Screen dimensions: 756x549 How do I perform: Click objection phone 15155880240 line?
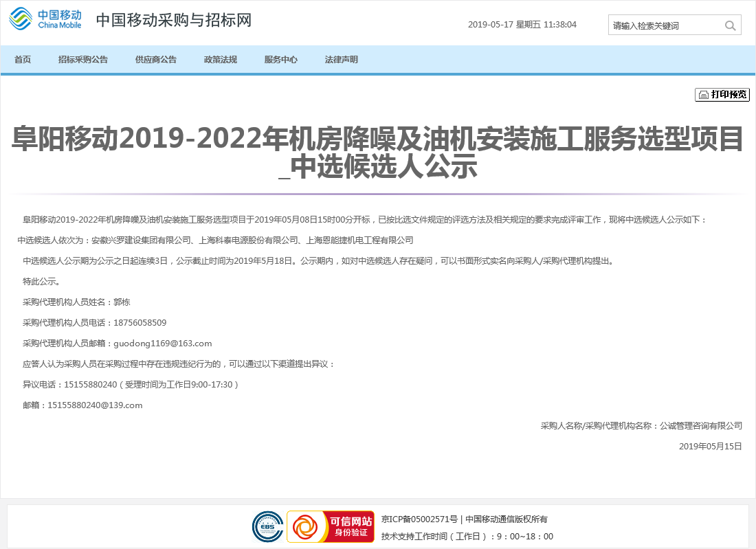131,385
